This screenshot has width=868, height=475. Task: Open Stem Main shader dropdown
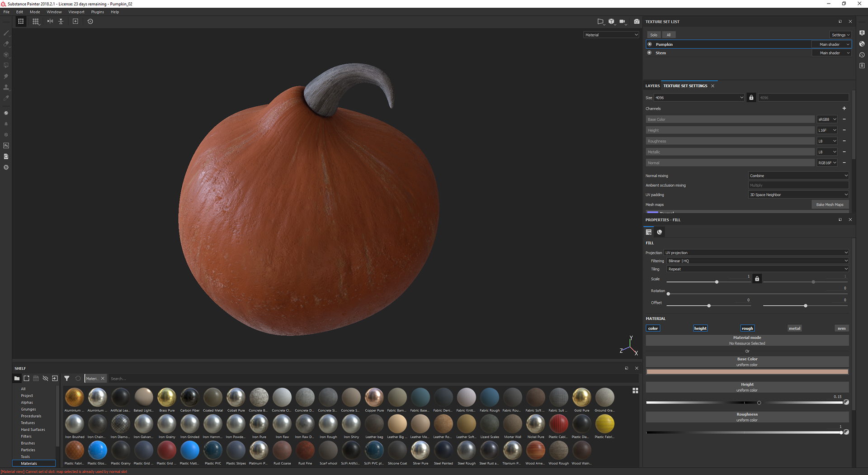832,53
